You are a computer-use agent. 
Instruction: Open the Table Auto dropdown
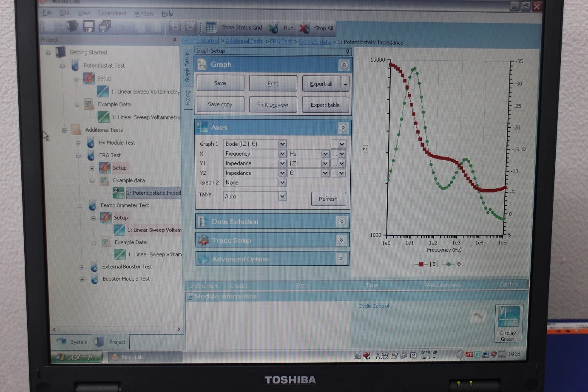[282, 196]
